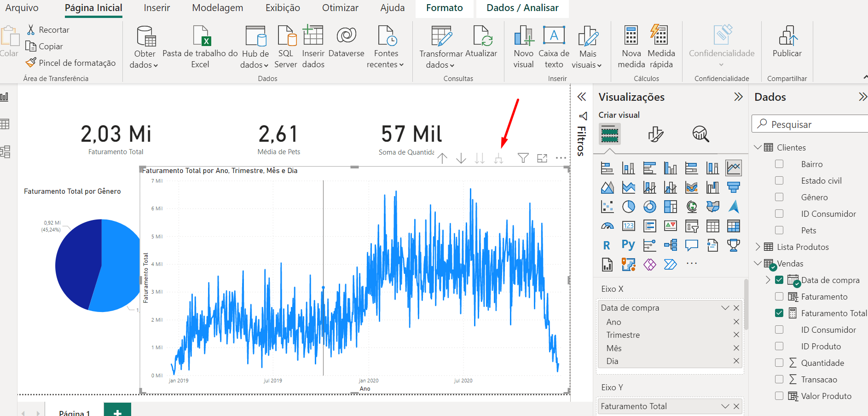868x416 pixels.
Task: Open the Analytics pane magnifier icon
Action: 700,134
